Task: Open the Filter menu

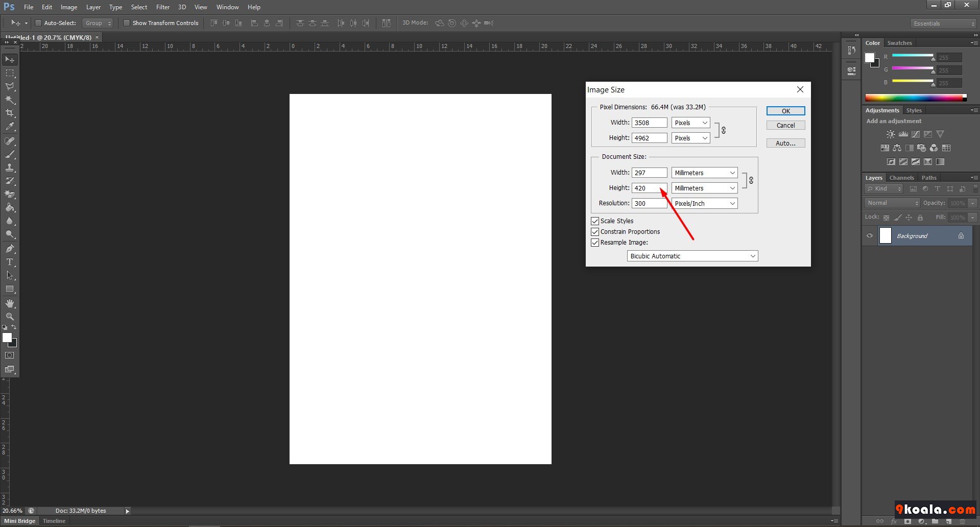Action: point(162,7)
